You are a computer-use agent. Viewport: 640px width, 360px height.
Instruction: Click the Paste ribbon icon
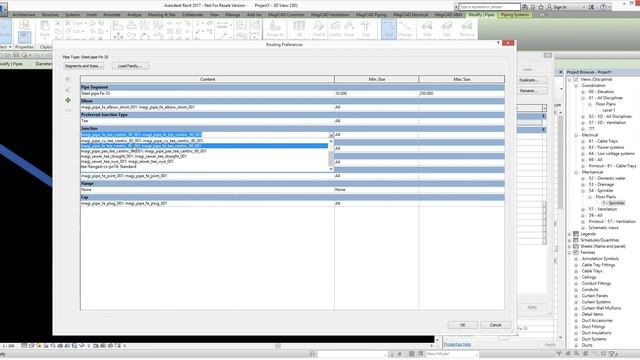pos(45,29)
